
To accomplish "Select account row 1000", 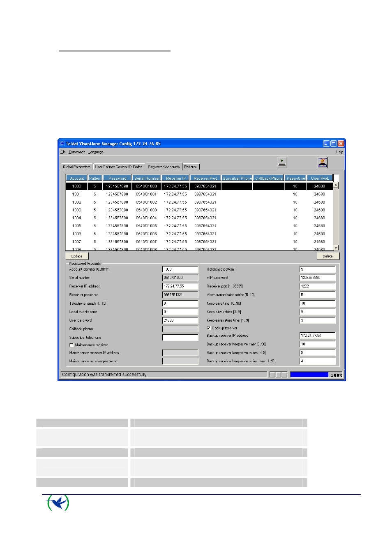I will (x=199, y=186).
